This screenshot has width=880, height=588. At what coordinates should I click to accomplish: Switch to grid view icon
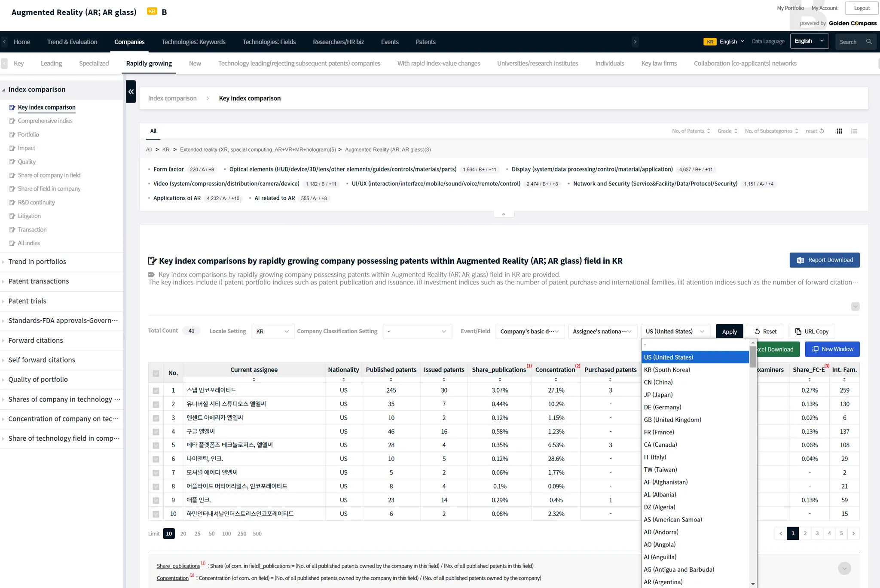point(839,131)
